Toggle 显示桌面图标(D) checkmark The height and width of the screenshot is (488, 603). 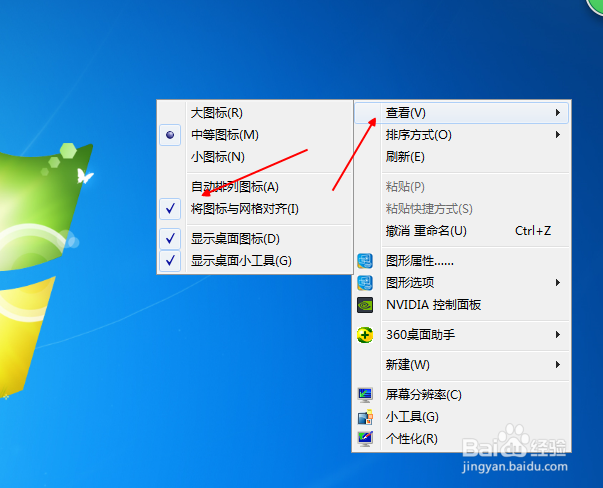(x=170, y=239)
